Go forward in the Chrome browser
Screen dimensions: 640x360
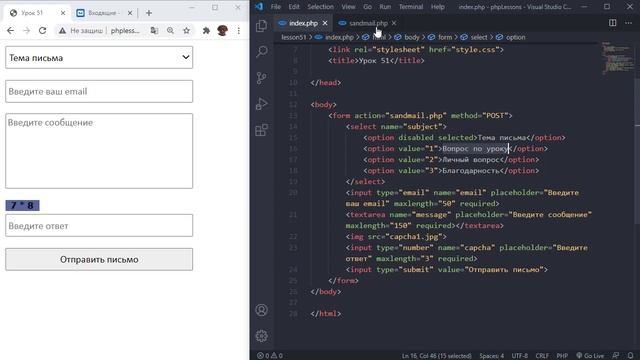point(27,31)
